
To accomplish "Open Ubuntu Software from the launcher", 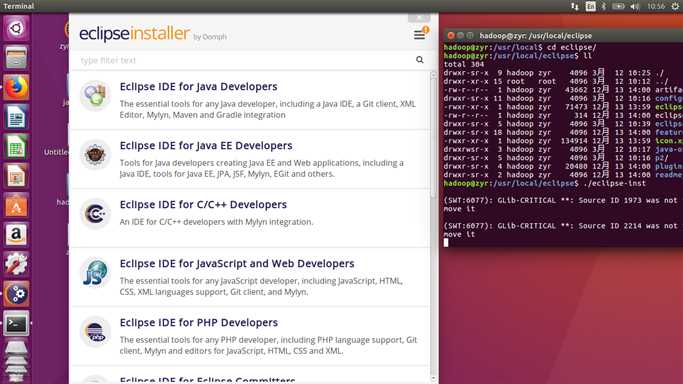I will pos(16,205).
